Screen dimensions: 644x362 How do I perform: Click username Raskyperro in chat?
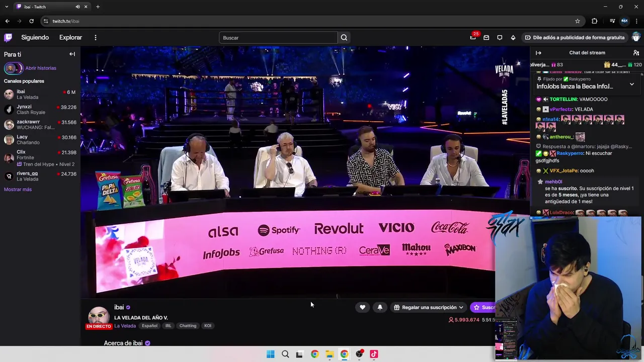pos(570,153)
